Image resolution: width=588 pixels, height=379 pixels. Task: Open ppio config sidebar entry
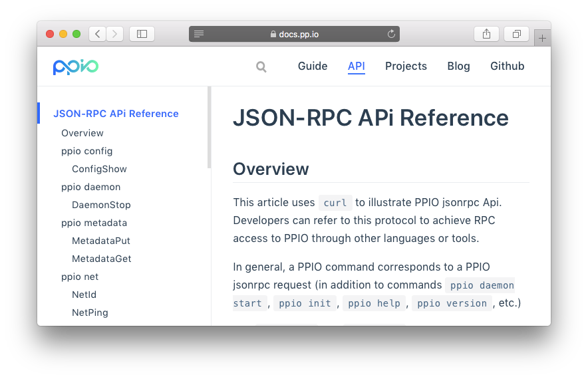(87, 151)
